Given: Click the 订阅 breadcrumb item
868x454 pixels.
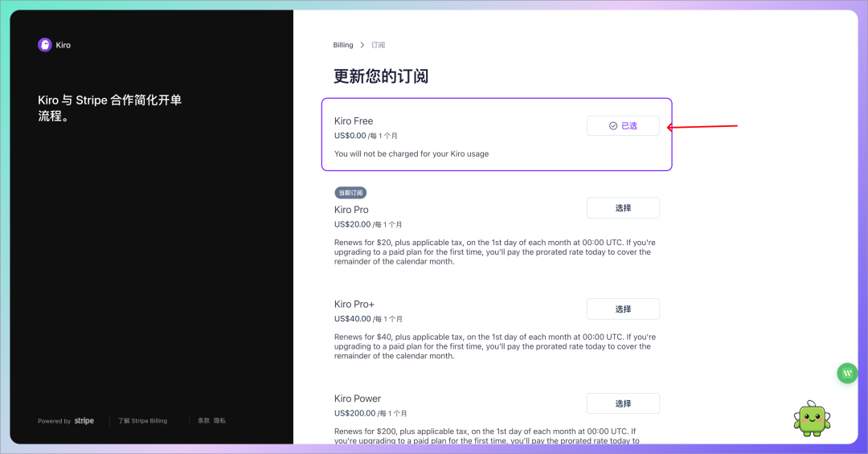Looking at the screenshot, I should tap(378, 45).
